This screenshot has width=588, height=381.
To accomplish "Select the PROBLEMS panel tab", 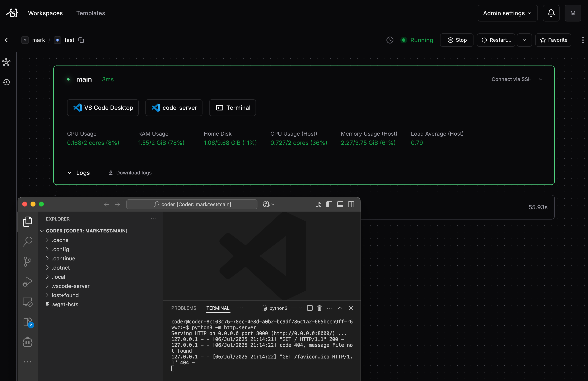I will (183, 308).
